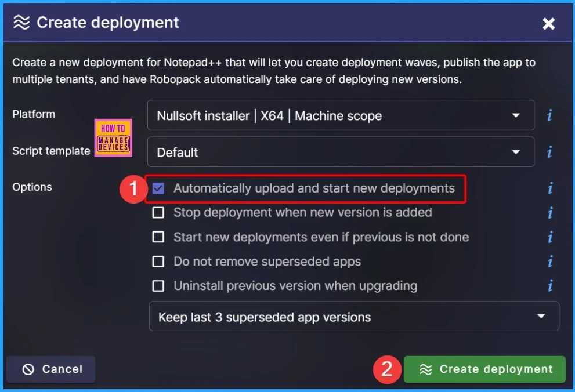Screen dimensions: 575x392
Task: Enable Stop deployment when new version is added
Action: point(158,212)
